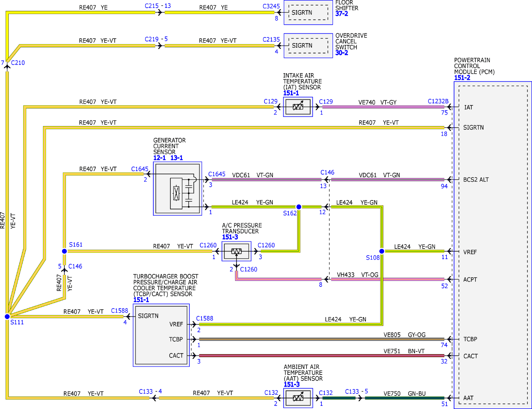Click the A/C pressure transducer symbol
Image resolution: width=532 pixels, height=409 pixels.
[x=236, y=251]
